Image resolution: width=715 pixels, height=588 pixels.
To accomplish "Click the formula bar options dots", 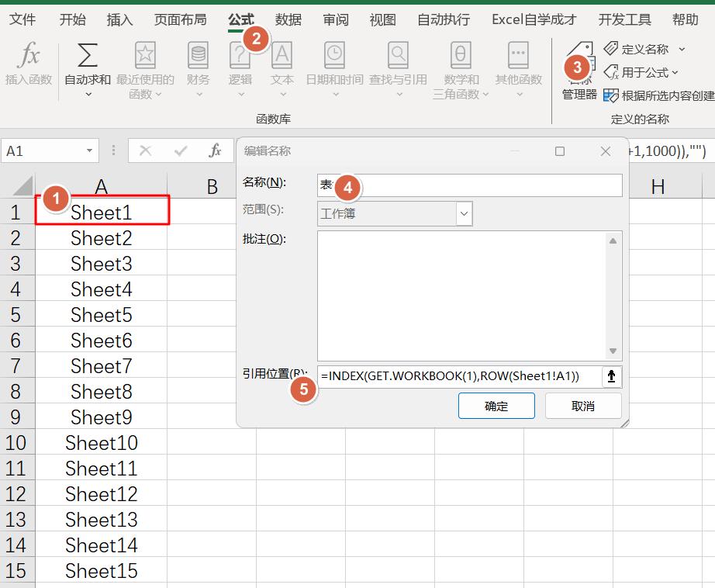I will (x=113, y=150).
